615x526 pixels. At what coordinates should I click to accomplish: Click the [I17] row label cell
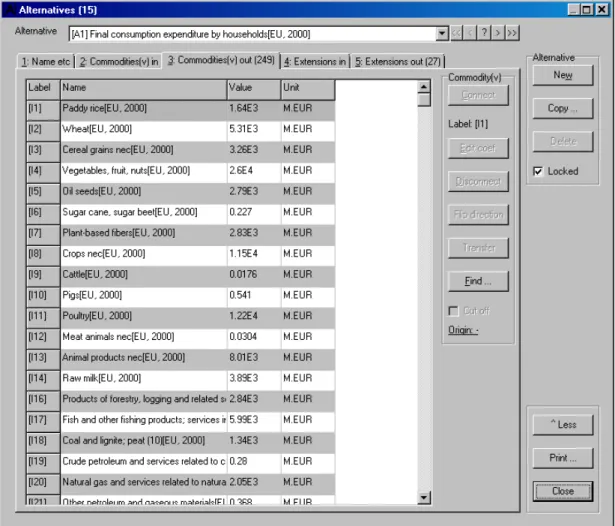point(43,422)
